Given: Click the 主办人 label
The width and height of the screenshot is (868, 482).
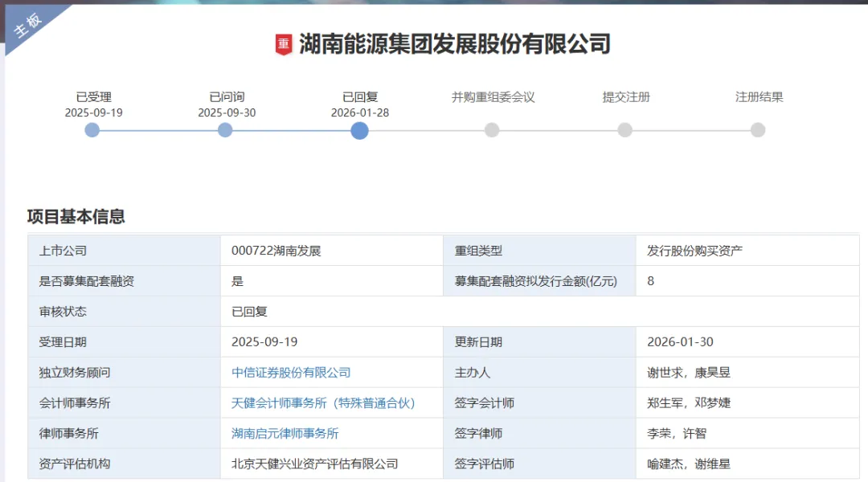Looking at the screenshot, I should (473, 373).
